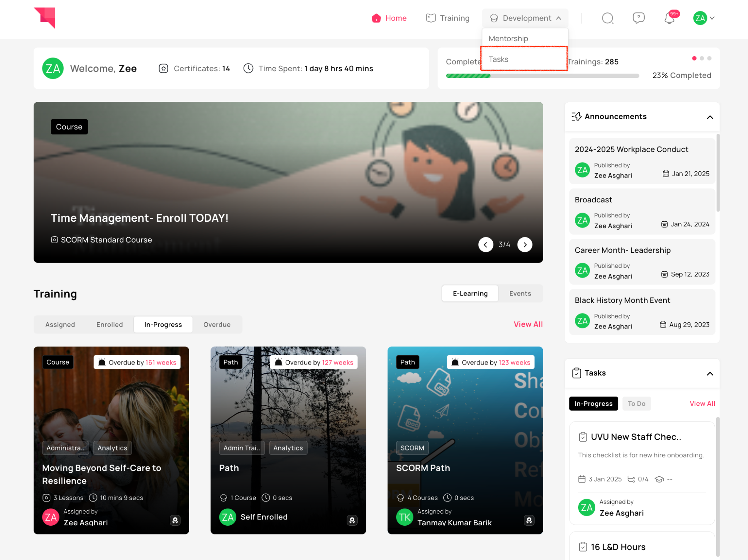Open the search icon in header

pos(607,18)
